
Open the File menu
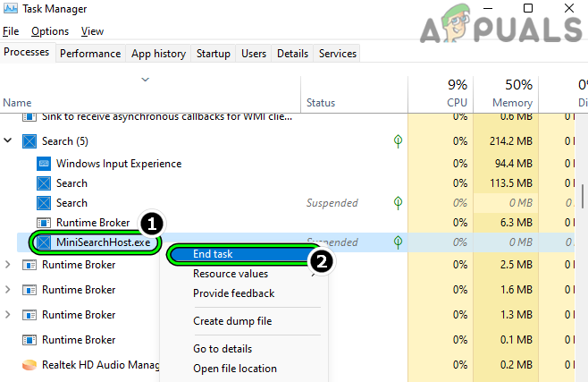point(11,31)
